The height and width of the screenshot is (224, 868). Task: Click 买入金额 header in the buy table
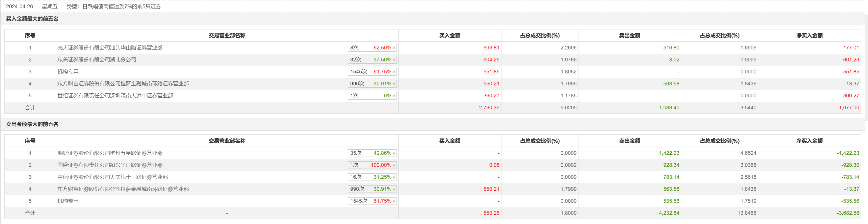449,36
